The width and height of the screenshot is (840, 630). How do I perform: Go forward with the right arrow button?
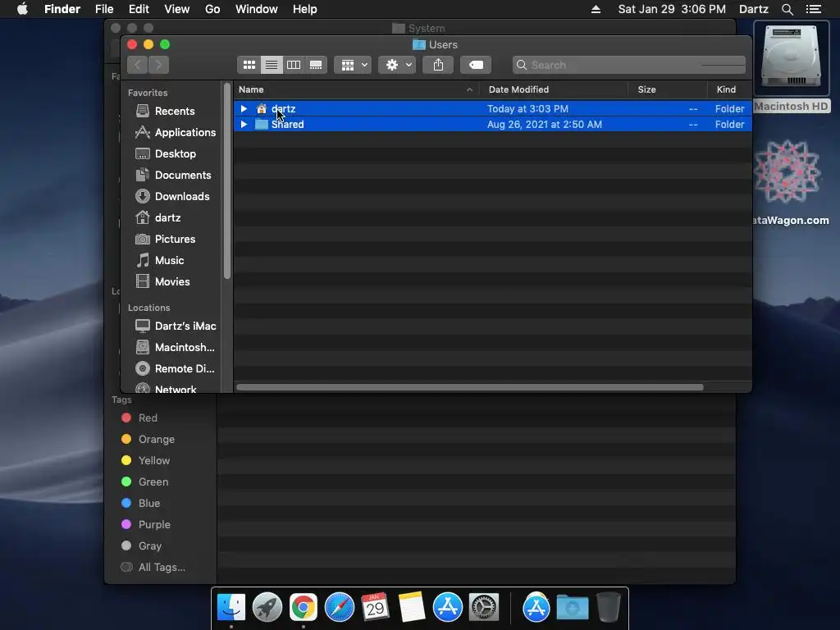pyautogui.click(x=158, y=65)
